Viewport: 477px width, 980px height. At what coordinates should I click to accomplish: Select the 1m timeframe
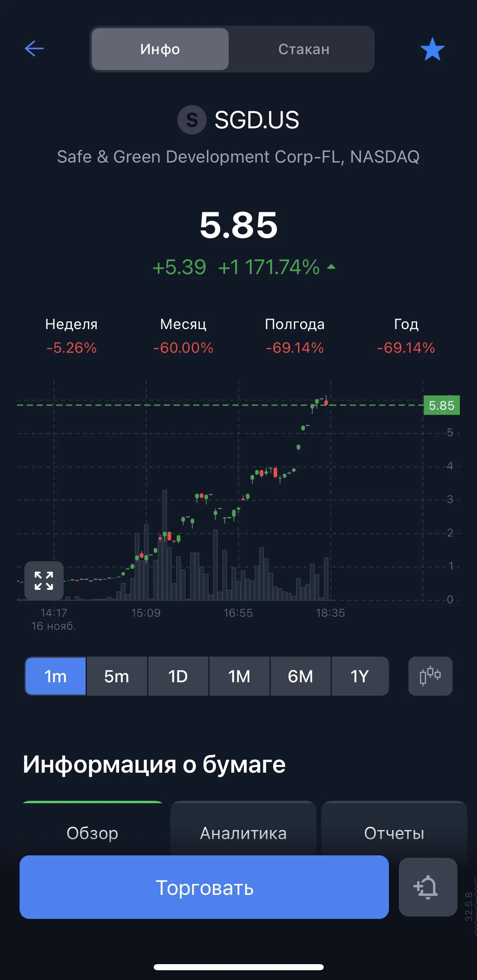[55, 676]
